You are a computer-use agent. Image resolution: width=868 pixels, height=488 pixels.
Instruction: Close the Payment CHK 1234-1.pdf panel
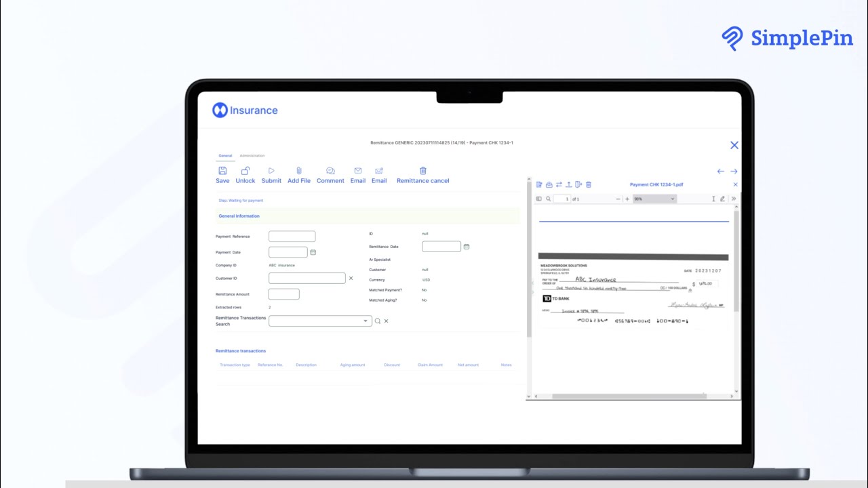(x=735, y=184)
